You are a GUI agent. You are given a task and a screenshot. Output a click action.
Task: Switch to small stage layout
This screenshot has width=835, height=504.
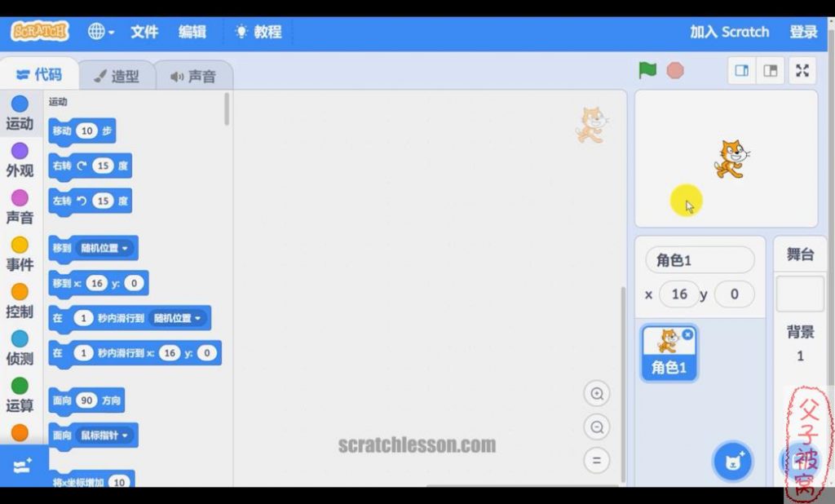click(x=742, y=71)
